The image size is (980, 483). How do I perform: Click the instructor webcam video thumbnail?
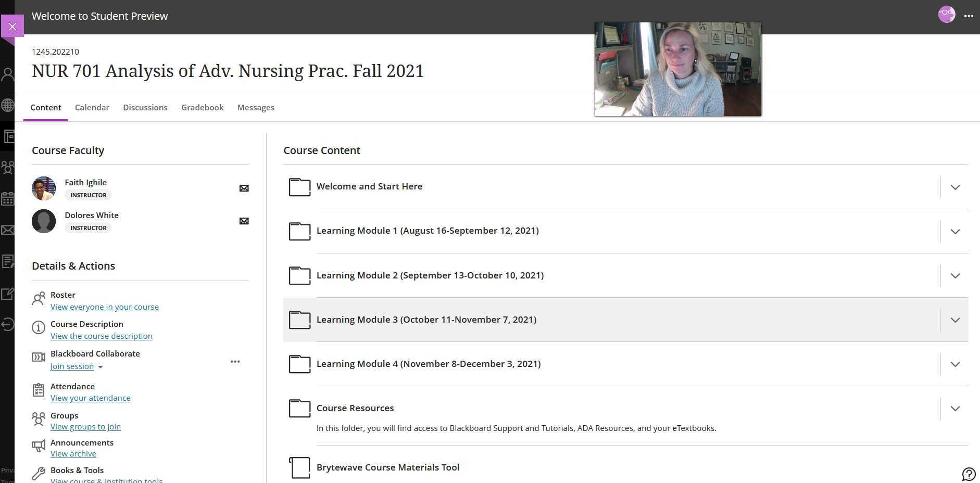pyautogui.click(x=677, y=68)
